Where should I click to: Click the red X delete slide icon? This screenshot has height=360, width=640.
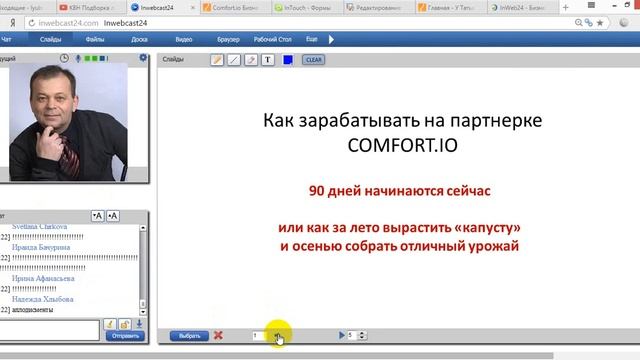pos(218,336)
